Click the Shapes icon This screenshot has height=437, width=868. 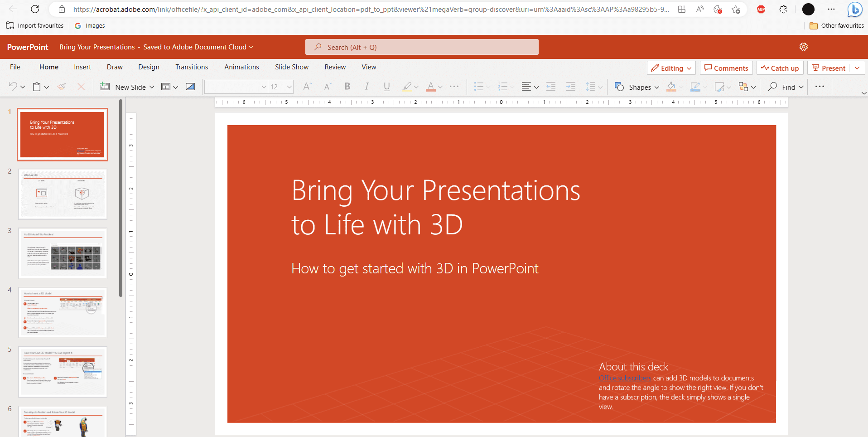click(x=619, y=87)
